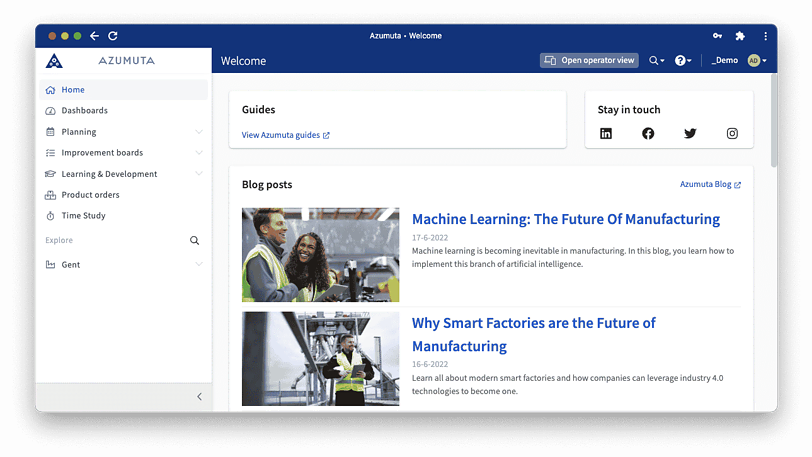Open Azumuta's Twitter page
The image size is (812, 457).
click(x=690, y=134)
